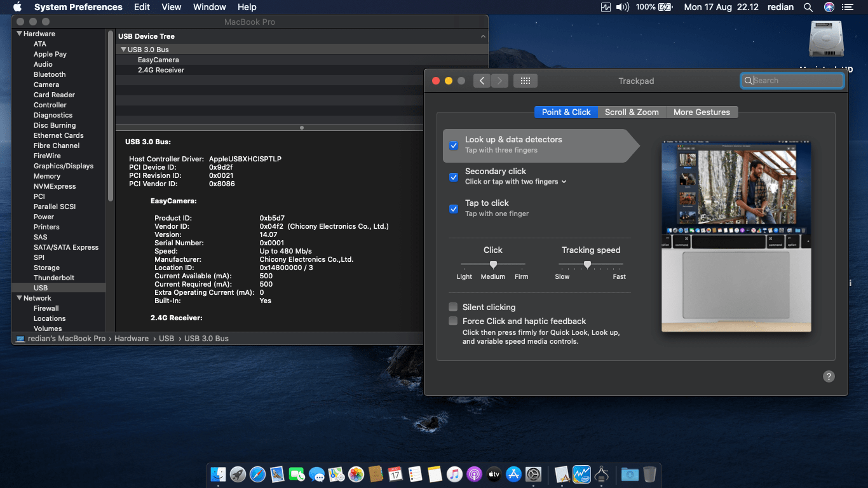This screenshot has width=868, height=488.
Task: Open System Preferences gear in Dock
Action: [533, 474]
